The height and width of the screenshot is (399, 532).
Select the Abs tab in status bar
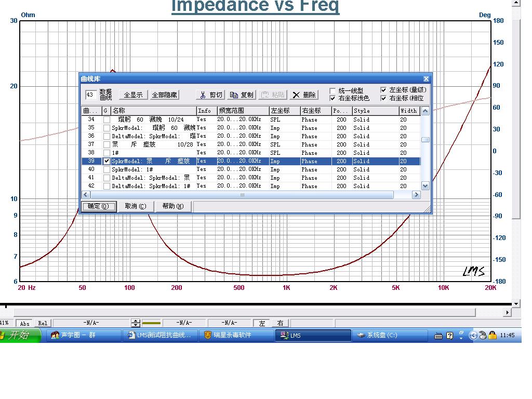pyautogui.click(x=24, y=323)
